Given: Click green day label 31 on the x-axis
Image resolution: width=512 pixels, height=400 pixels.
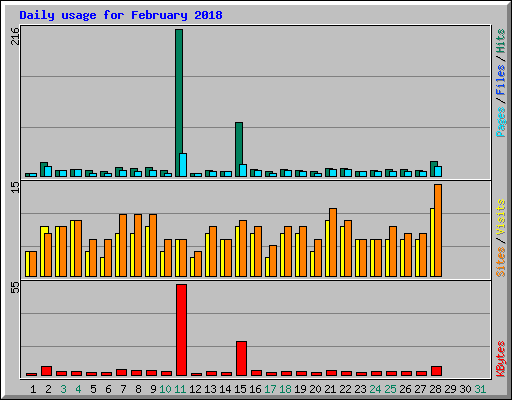Looking at the screenshot, I should [x=480, y=389].
